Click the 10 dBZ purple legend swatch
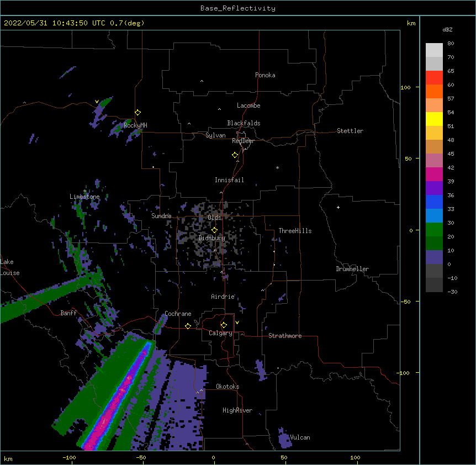Viewport: 476px width, 465px height. click(434, 257)
